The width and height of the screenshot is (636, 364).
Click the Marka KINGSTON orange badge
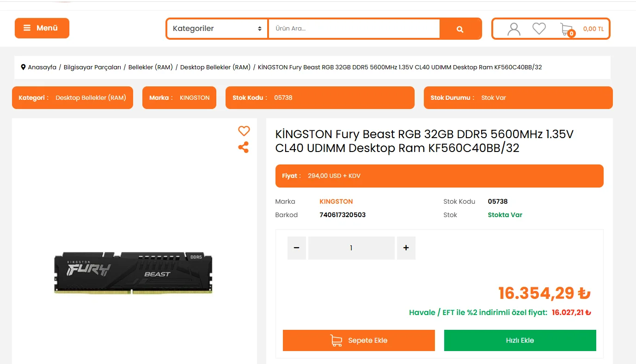pos(179,98)
